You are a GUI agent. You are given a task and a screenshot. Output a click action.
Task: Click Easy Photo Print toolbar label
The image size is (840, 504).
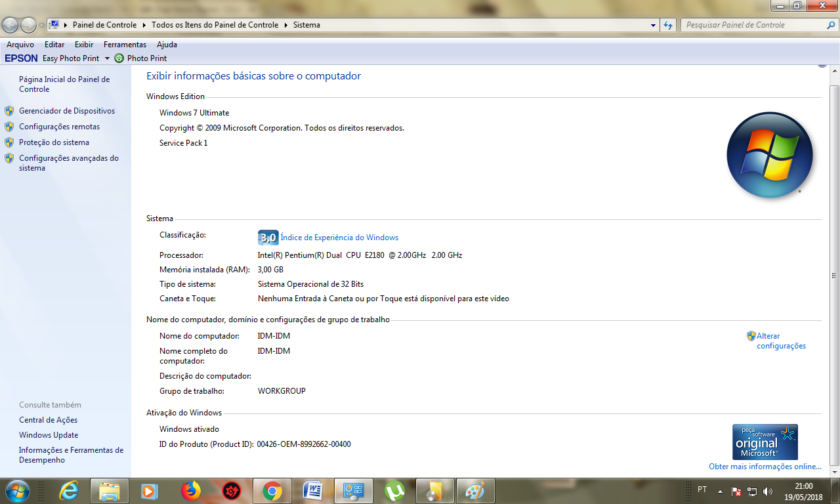pos(71,58)
